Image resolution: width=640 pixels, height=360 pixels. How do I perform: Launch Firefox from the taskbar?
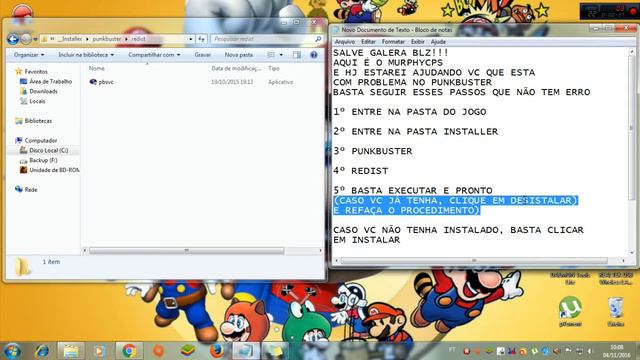217,351
